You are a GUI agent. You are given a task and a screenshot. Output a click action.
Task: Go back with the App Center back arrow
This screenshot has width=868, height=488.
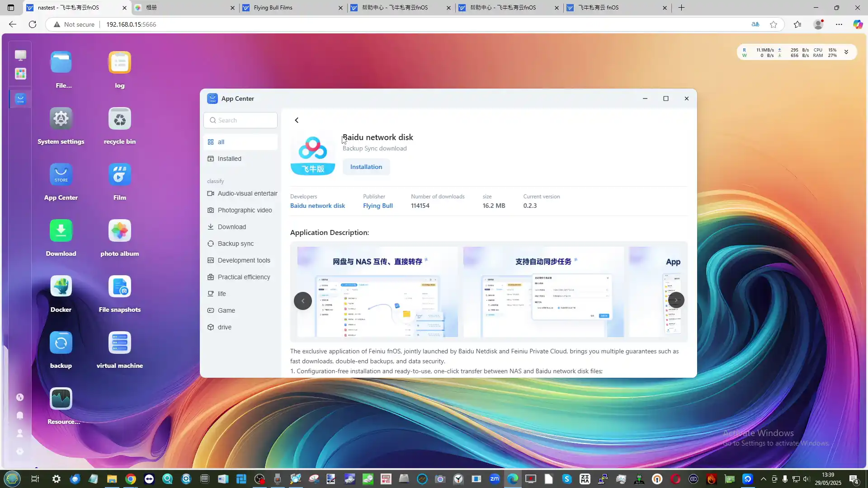(x=297, y=120)
